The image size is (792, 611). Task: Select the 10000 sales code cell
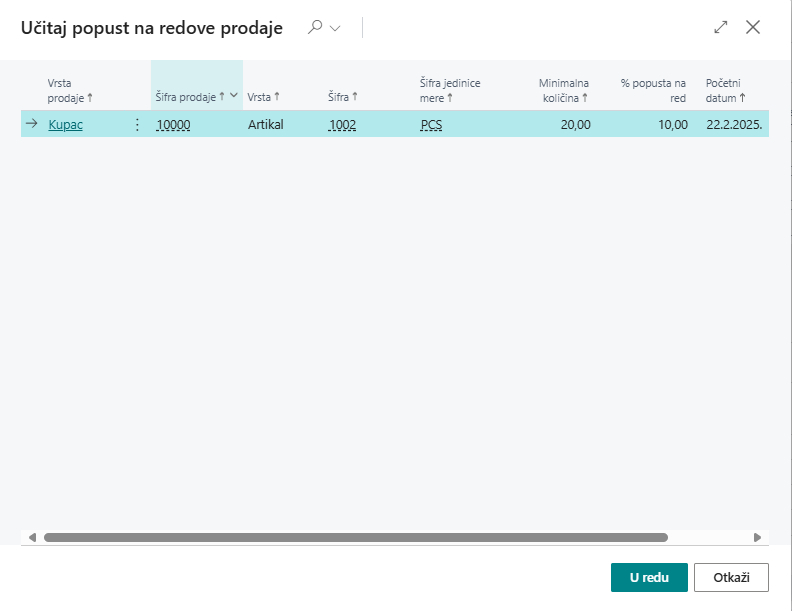pos(174,125)
